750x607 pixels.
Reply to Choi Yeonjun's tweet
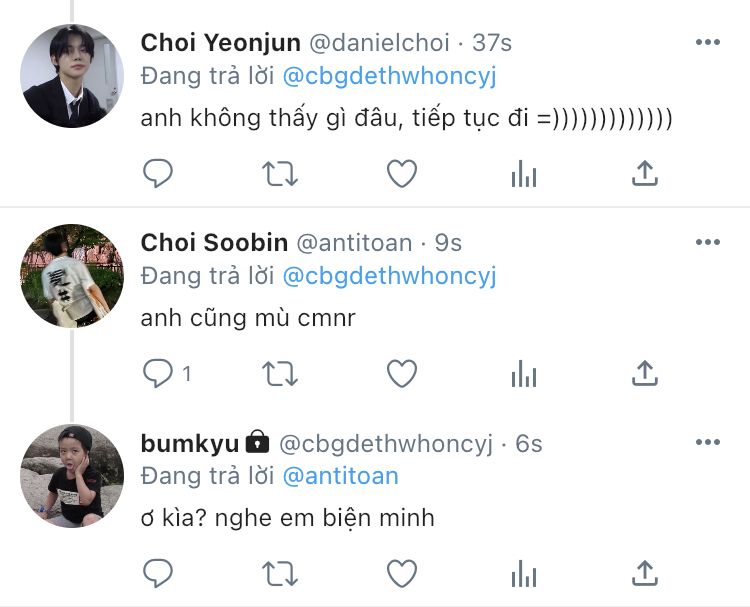(158, 173)
